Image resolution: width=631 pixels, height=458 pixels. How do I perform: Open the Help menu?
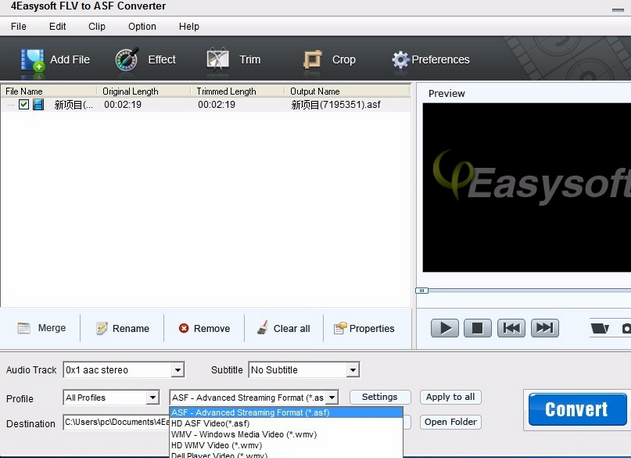pos(189,27)
